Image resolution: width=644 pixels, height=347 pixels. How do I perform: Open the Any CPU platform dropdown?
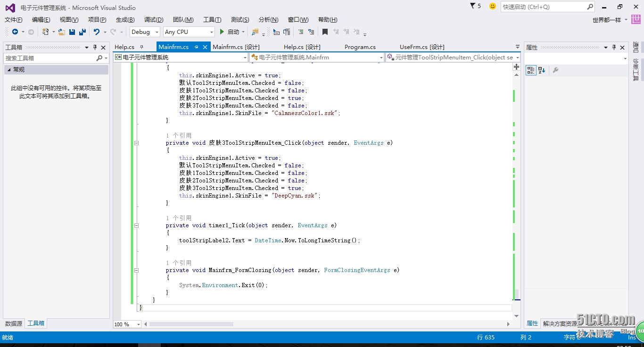(211, 32)
